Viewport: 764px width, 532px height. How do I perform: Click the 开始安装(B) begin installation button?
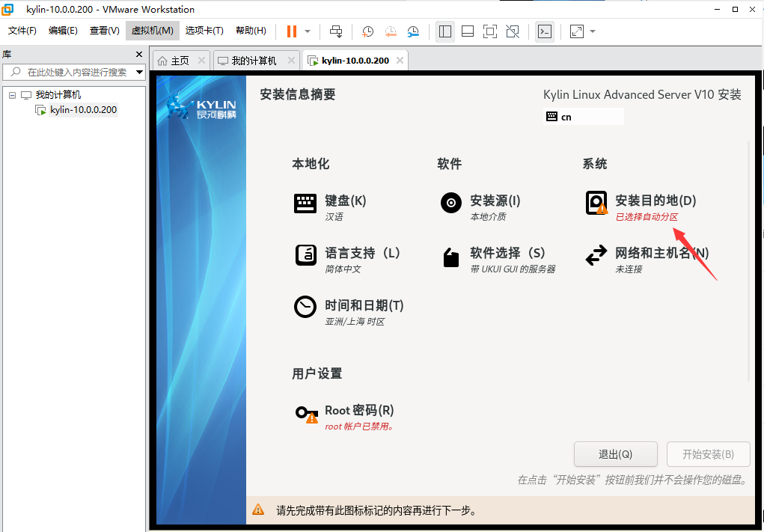pos(708,454)
